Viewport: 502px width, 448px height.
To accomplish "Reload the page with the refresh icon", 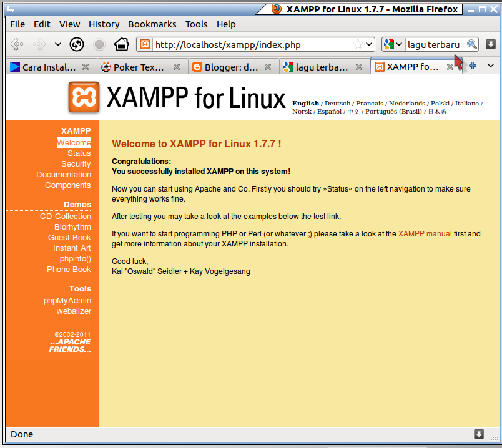I will tap(77, 44).
